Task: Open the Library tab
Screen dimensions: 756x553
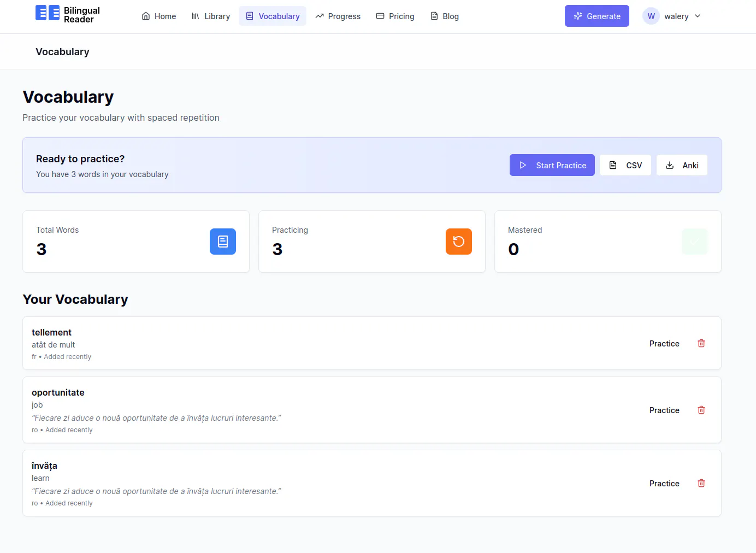Action: 211,16
